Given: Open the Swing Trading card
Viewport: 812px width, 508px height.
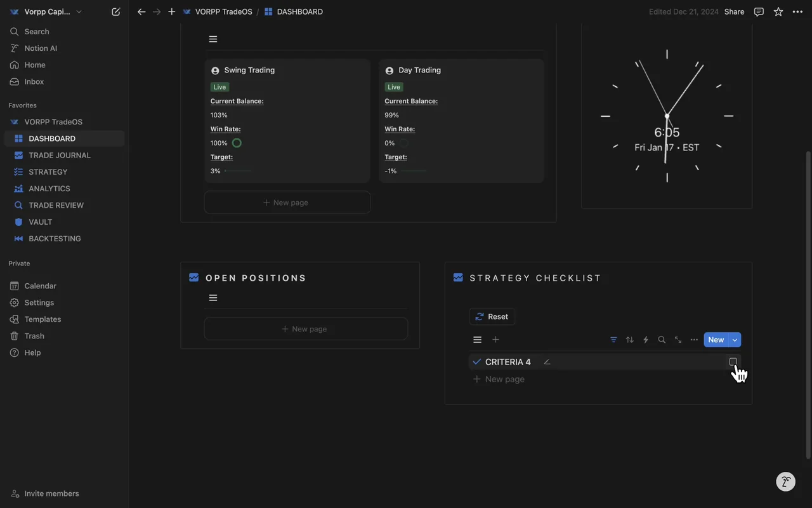Looking at the screenshot, I should [x=287, y=121].
